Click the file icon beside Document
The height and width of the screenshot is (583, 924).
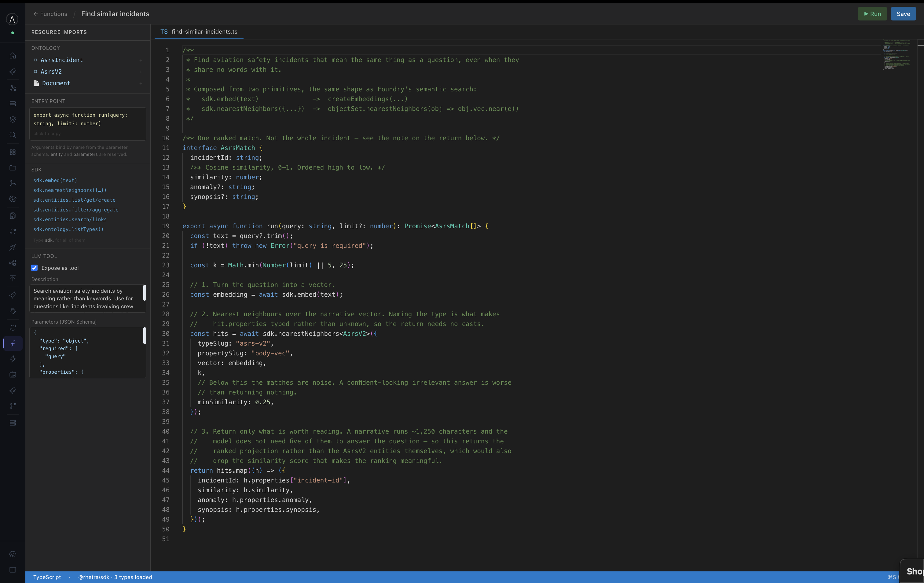tap(36, 83)
